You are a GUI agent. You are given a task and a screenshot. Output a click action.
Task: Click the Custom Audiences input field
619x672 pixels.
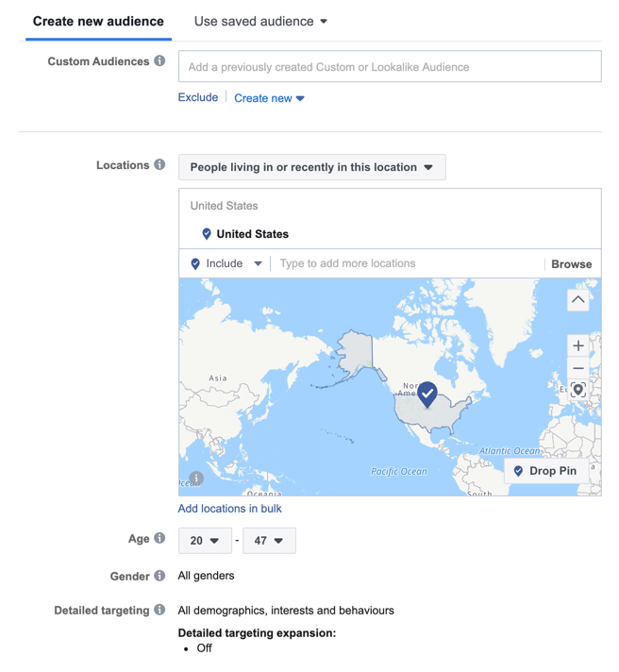pyautogui.click(x=390, y=67)
